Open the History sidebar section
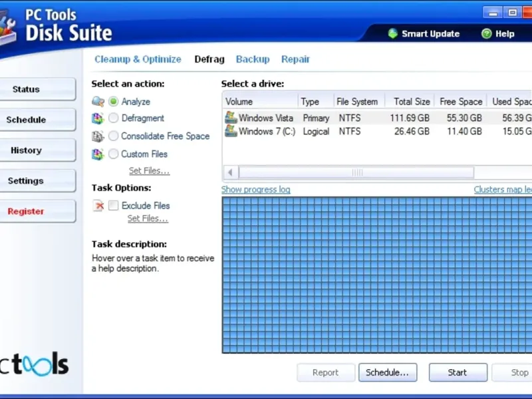The height and width of the screenshot is (399, 532). [37, 150]
